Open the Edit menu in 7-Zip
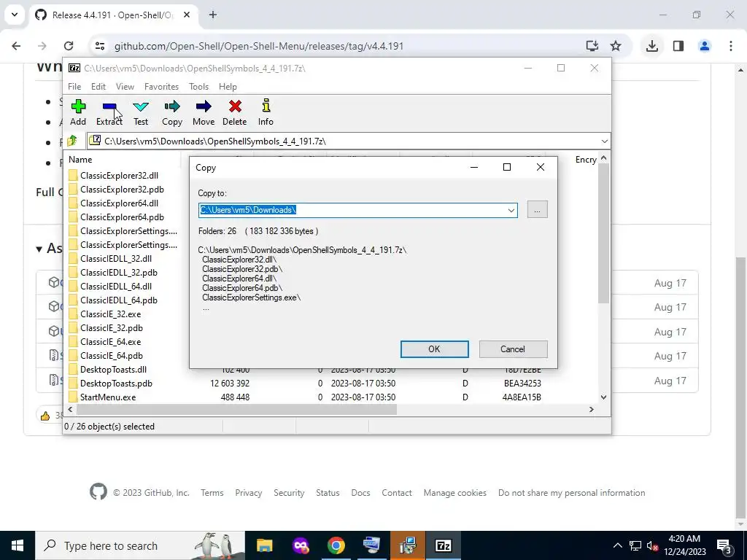Image resolution: width=747 pixels, height=560 pixels. tap(98, 87)
